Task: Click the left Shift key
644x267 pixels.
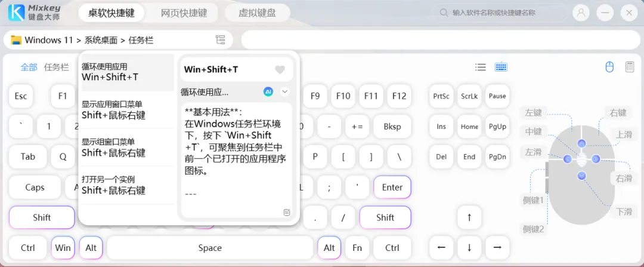Action: click(x=42, y=217)
